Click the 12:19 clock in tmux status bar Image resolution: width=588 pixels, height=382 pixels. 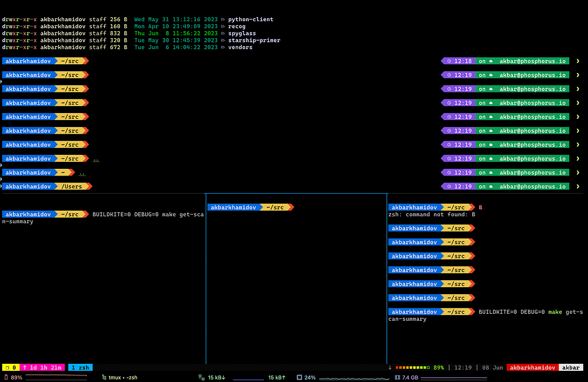(x=463, y=368)
